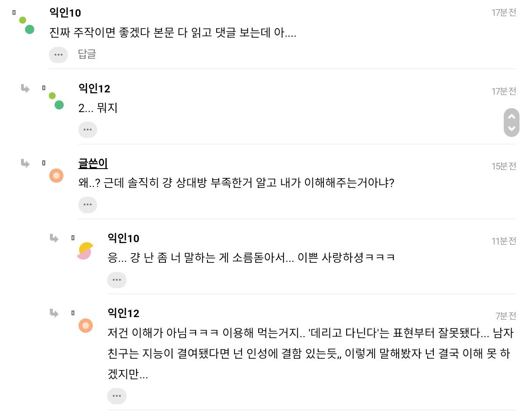Screen dimensions: 523x420
Task: Click 익인12's green avatar beside '2... 뭐지'
Action: (x=56, y=101)
